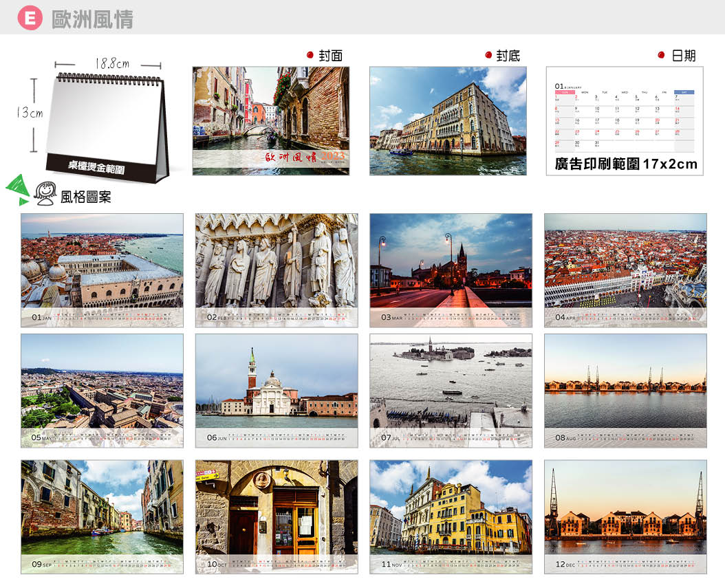Click the 12 DEC date strip
The image size is (725, 588).
625,564
